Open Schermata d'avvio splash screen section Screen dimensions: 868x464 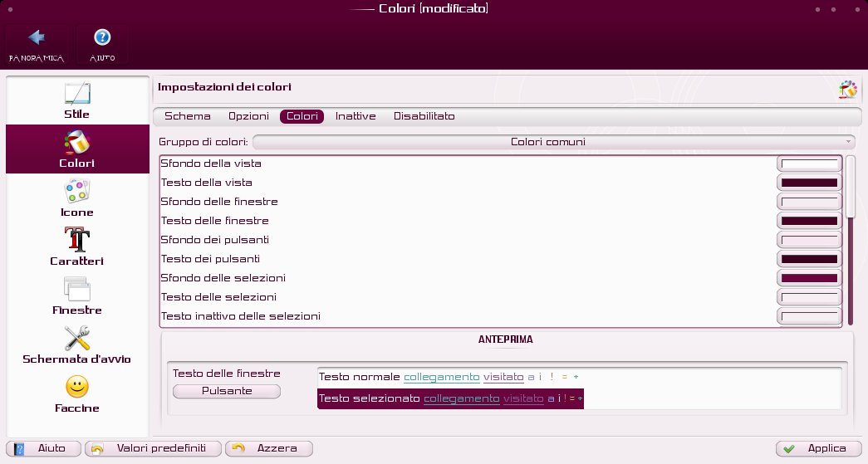coord(77,344)
